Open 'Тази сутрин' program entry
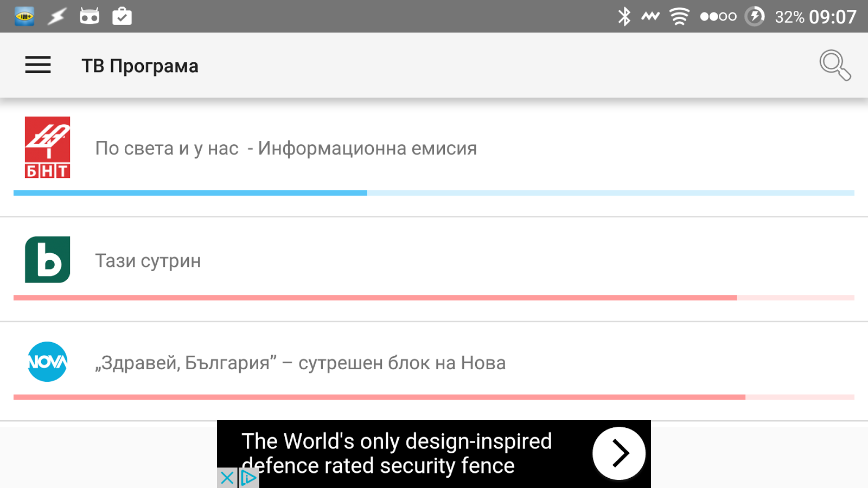Image resolution: width=868 pixels, height=488 pixels. pos(148,261)
